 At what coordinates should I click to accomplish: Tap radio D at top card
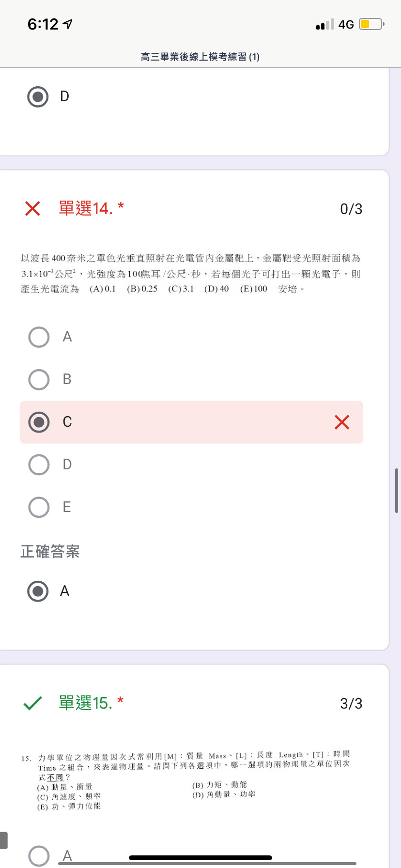click(x=38, y=97)
